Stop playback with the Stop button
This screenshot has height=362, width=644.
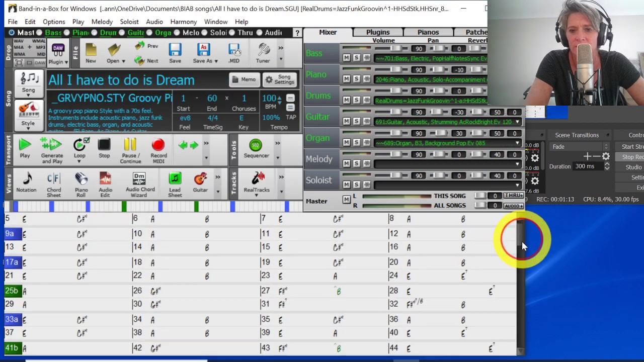coord(104,148)
